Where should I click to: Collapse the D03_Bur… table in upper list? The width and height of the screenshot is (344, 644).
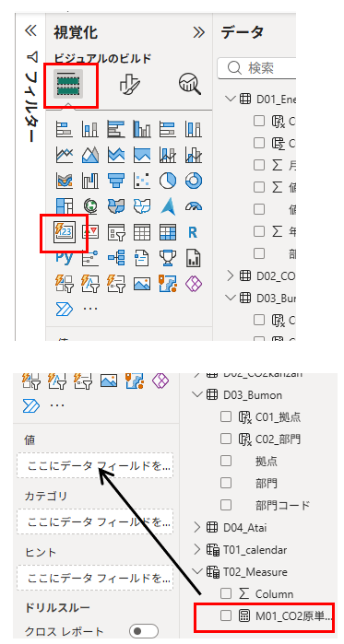tap(231, 297)
